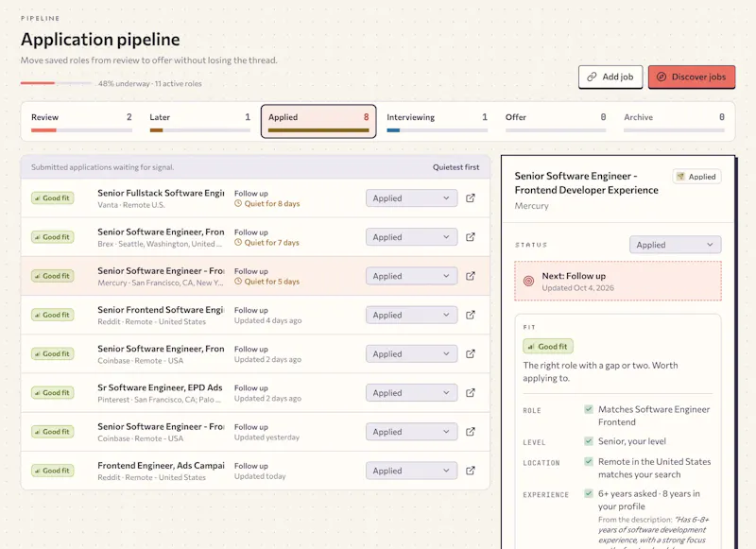Click the Discover jobs button
The width and height of the screenshot is (756, 549).
[692, 77]
